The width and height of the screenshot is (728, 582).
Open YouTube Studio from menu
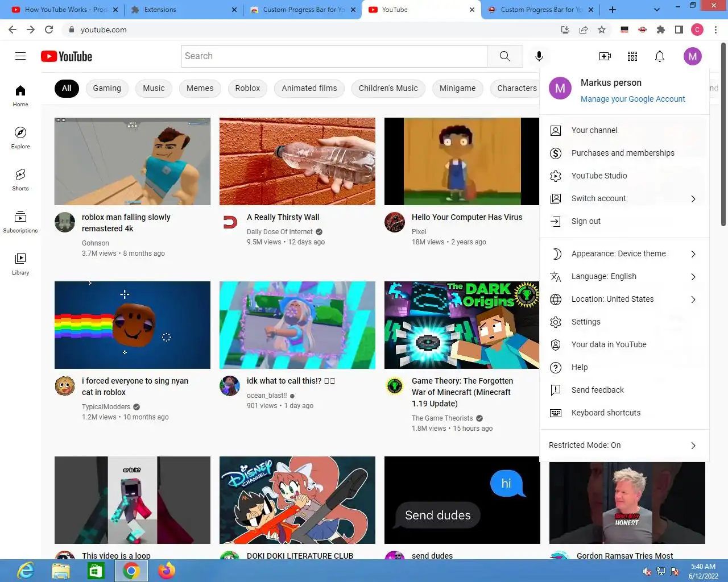tap(624, 176)
